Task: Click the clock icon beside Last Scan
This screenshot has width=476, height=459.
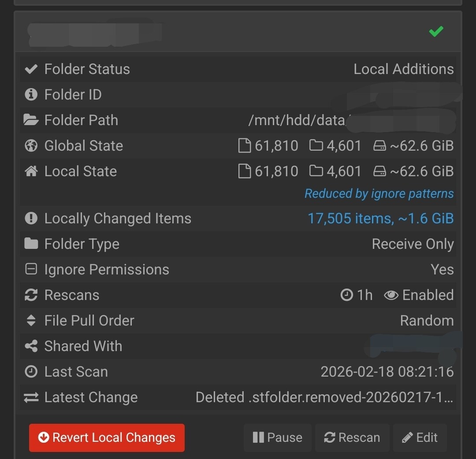Action: tap(31, 372)
